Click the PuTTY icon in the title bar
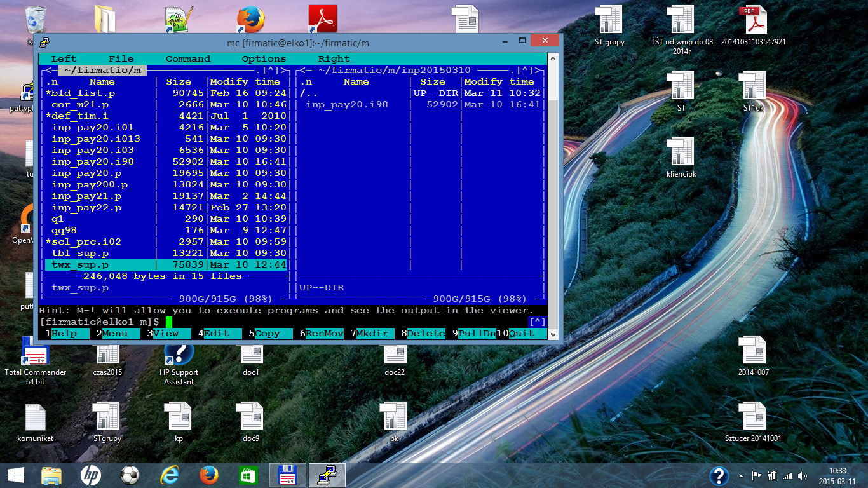 tap(45, 43)
